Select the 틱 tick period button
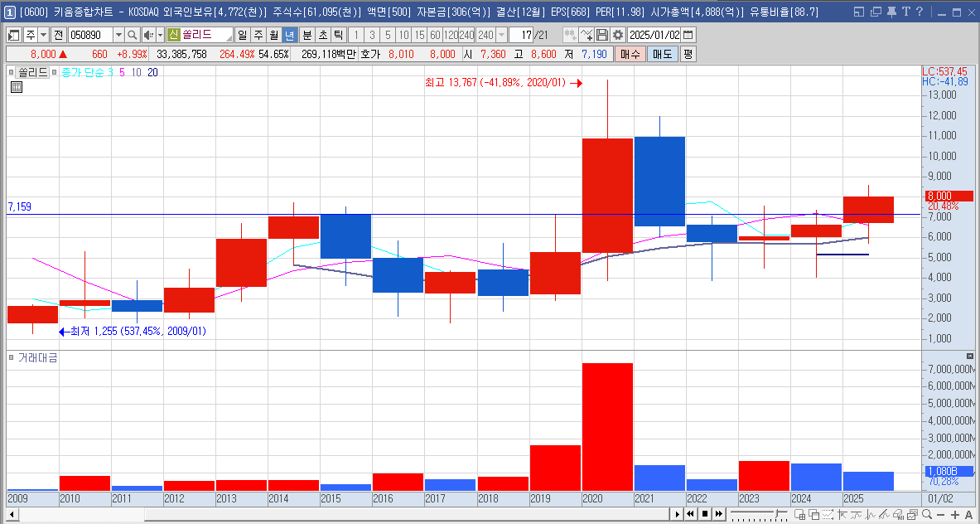The image size is (980, 524). 338,35
